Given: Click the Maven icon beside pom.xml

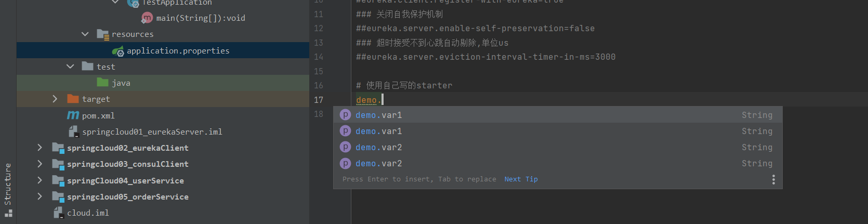Looking at the screenshot, I should [x=73, y=115].
